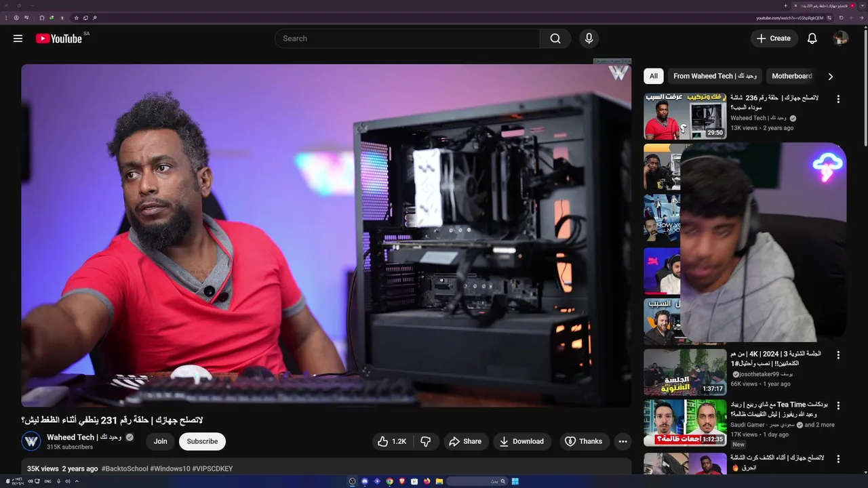Open options for Tea Time podcast video
The image size is (868, 488).
click(x=838, y=405)
